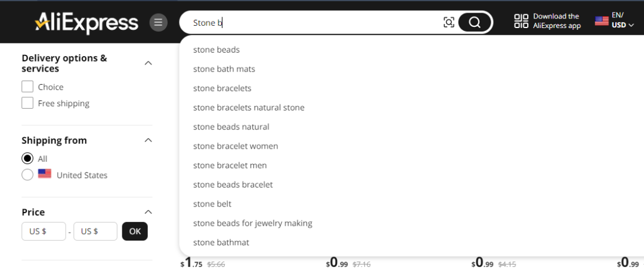Collapse the Shipping from section

[148, 140]
